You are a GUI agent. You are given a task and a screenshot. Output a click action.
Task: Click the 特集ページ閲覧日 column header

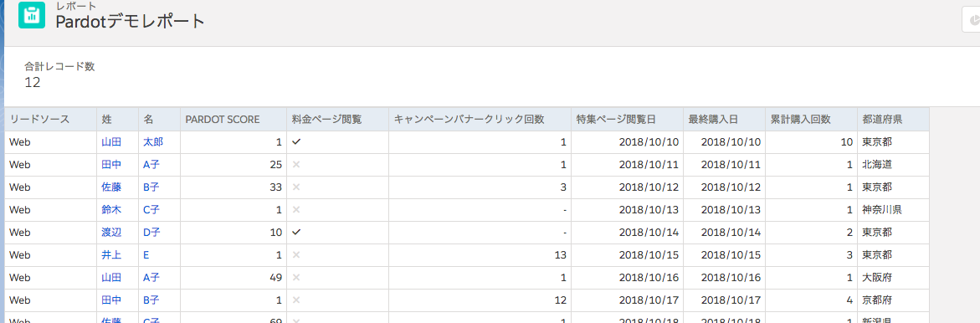coord(627,119)
